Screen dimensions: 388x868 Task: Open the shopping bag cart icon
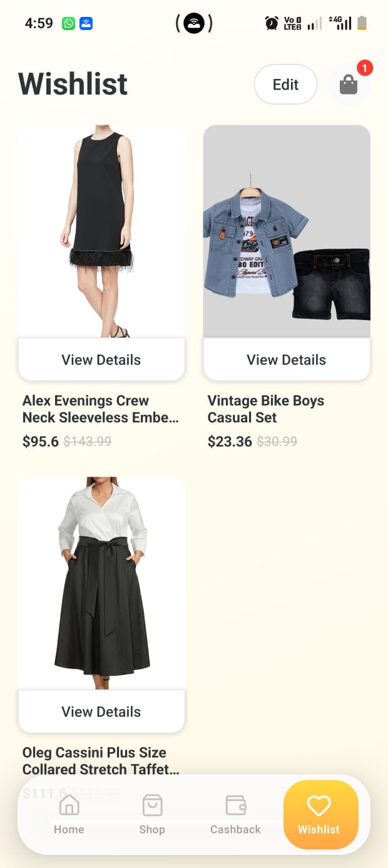click(x=349, y=85)
